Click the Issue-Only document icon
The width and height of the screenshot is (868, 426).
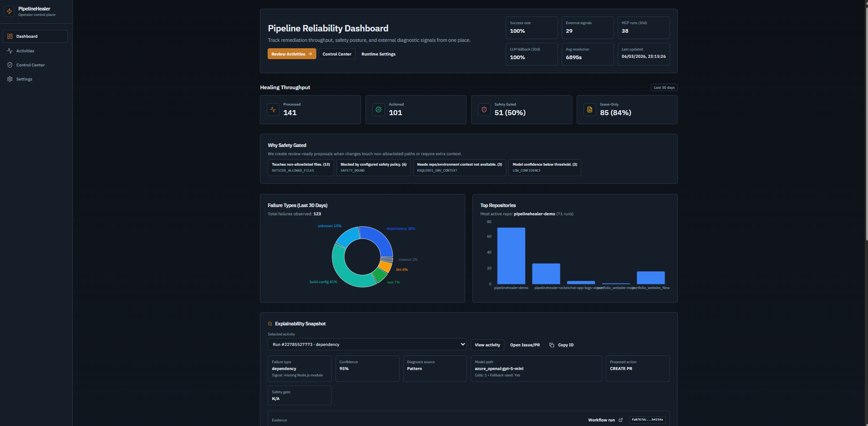coord(590,110)
